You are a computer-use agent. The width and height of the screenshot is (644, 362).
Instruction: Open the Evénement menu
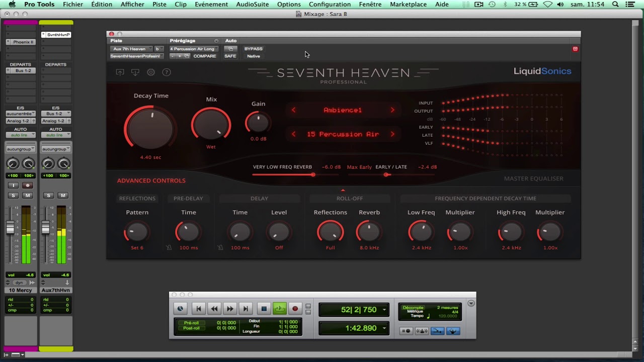pos(211,5)
